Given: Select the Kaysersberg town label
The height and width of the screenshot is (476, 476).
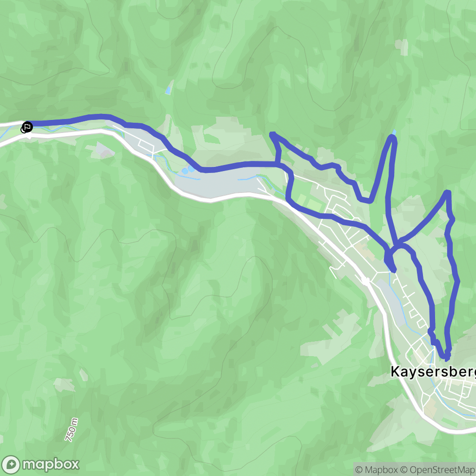Looking at the screenshot, I should pos(433,372).
